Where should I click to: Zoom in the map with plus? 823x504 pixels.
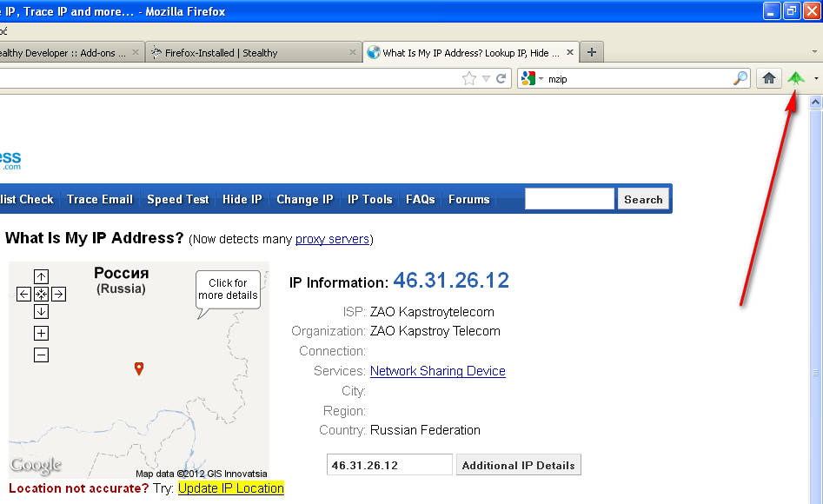pos(41,334)
